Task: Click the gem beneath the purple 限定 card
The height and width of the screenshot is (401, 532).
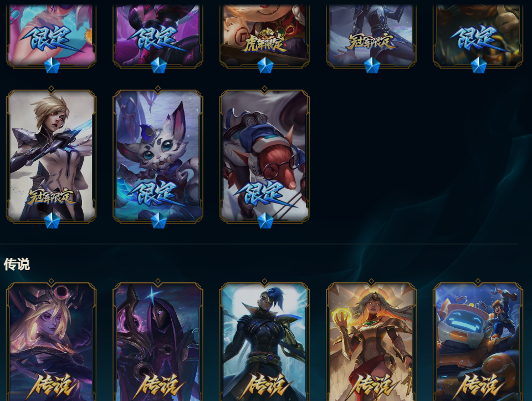Action: click(x=158, y=65)
